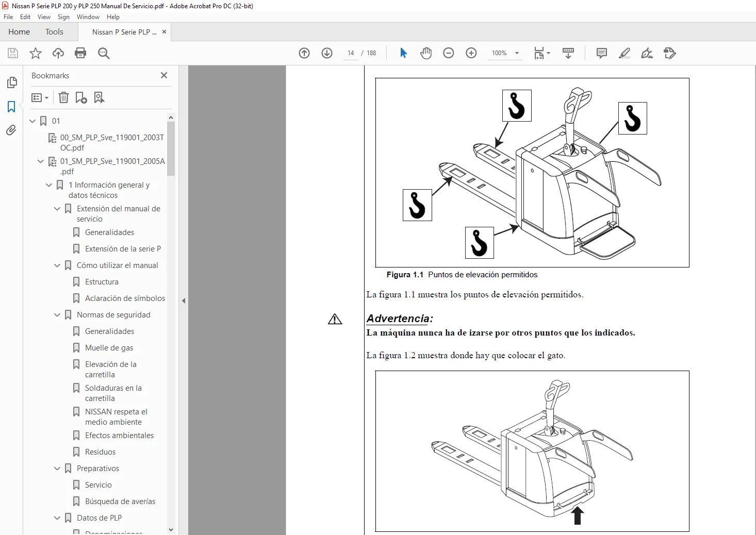Go to next page arrow
Screen dimensions: 756x535
pos(327,53)
